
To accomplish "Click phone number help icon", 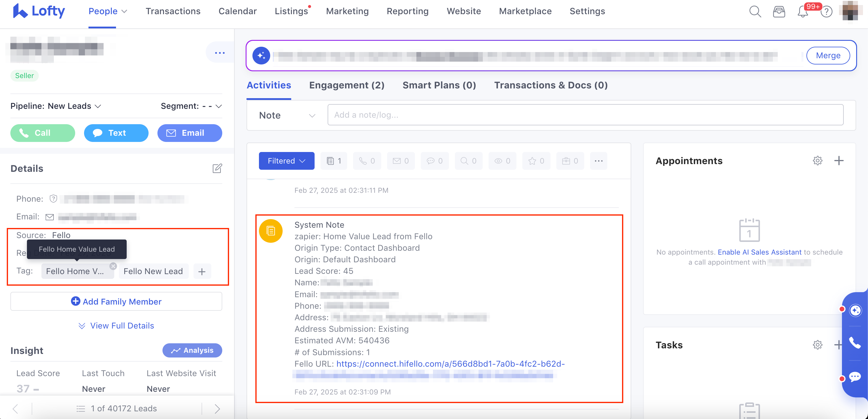I will click(x=53, y=199).
